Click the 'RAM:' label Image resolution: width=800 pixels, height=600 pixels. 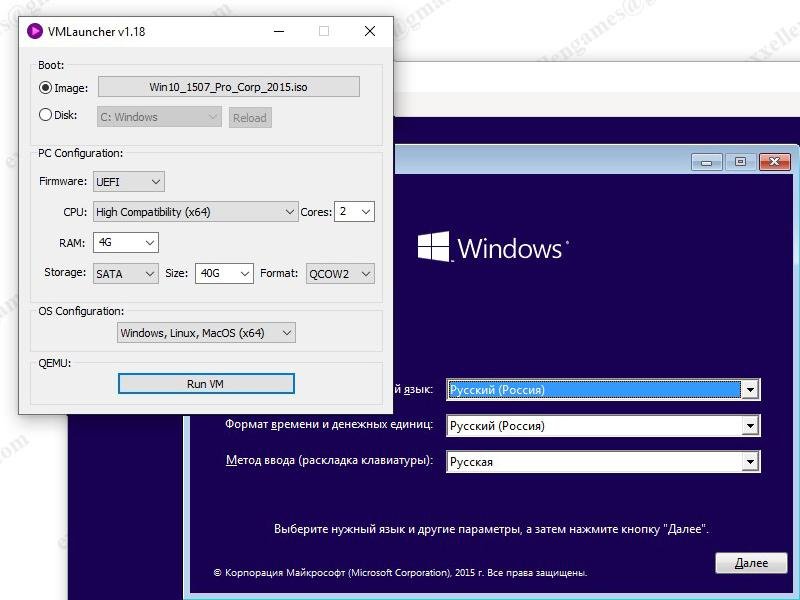[72, 243]
